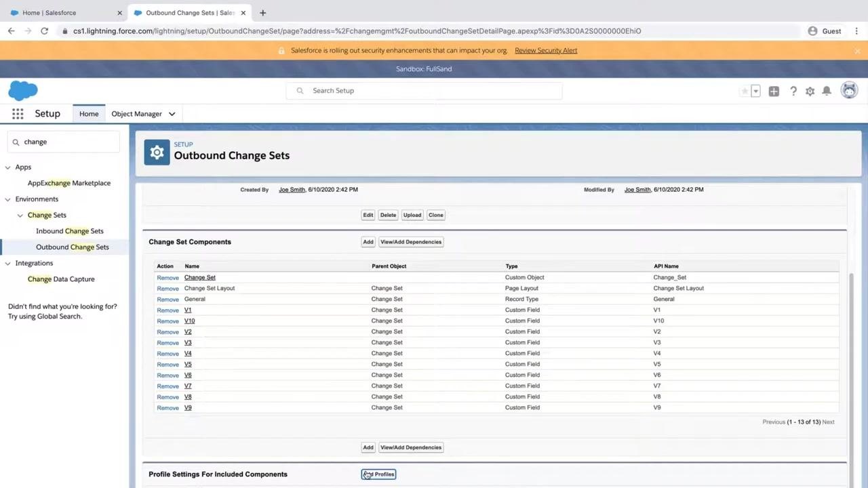Remove the Change Set custom object row
The height and width of the screenshot is (488, 868).
tap(167, 278)
